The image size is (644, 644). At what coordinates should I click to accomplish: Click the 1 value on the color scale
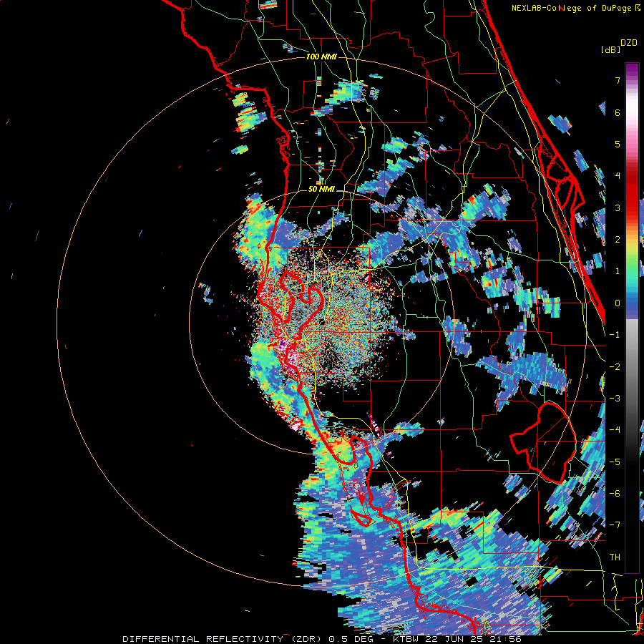point(618,271)
